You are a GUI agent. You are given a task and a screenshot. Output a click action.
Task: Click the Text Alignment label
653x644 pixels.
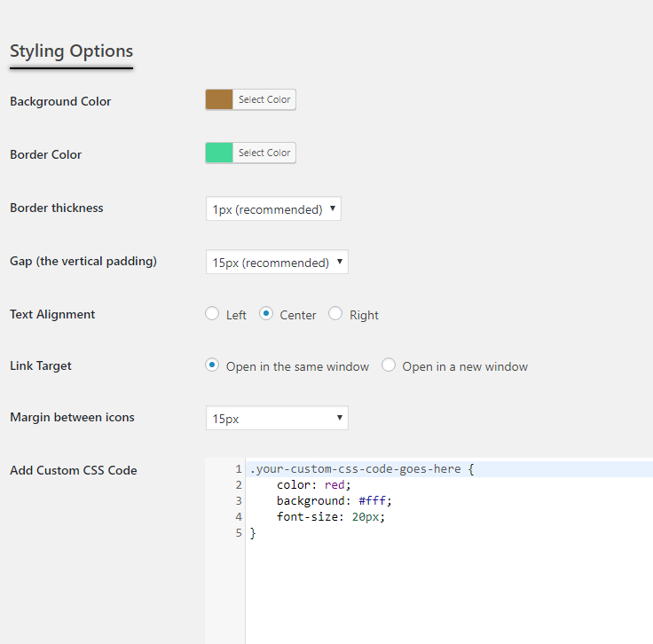click(52, 314)
